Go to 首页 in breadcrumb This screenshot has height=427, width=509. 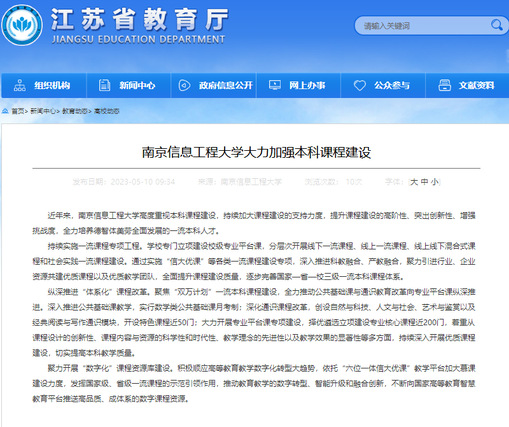18,111
